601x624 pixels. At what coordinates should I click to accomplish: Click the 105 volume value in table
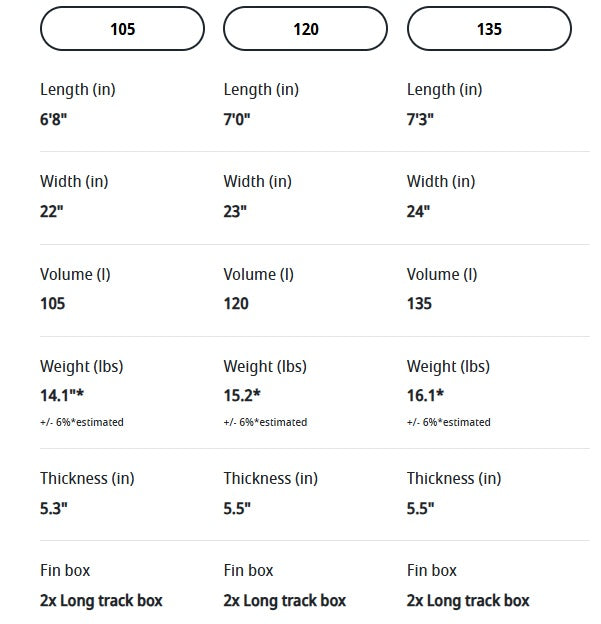[53, 303]
